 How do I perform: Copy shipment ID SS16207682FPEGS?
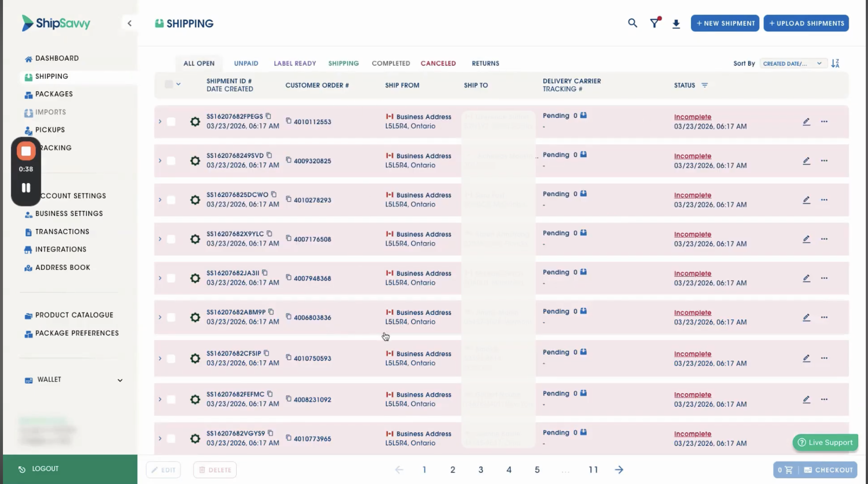[268, 116]
